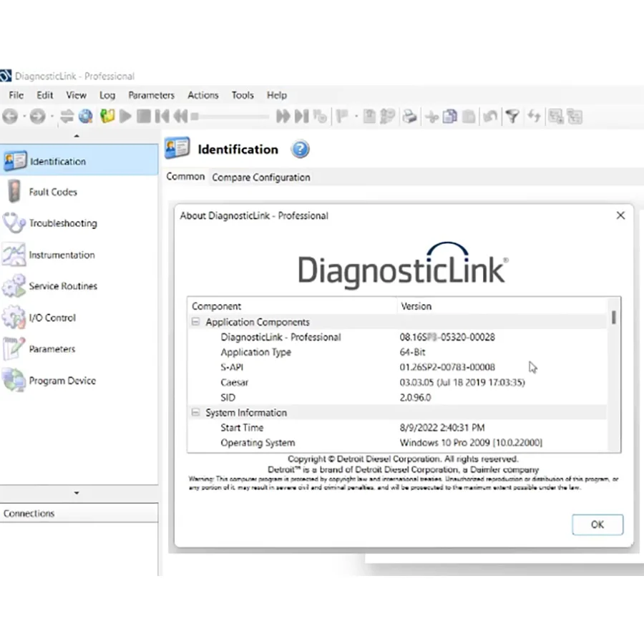Click the last icon in the toolbar

pos(575,117)
